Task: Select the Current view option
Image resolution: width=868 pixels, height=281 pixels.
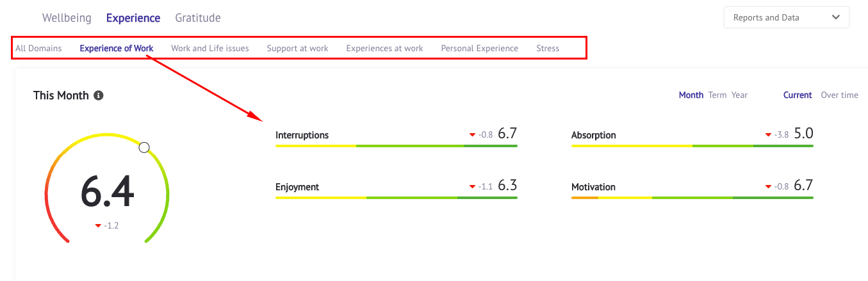Action: (798, 95)
